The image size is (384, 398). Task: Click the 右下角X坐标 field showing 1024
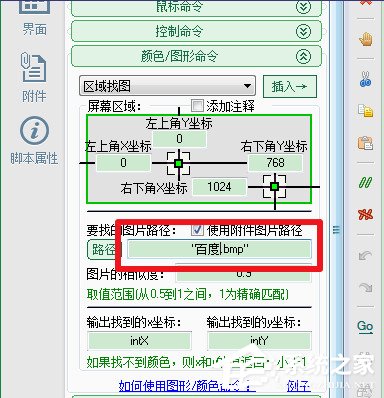[x=219, y=187]
